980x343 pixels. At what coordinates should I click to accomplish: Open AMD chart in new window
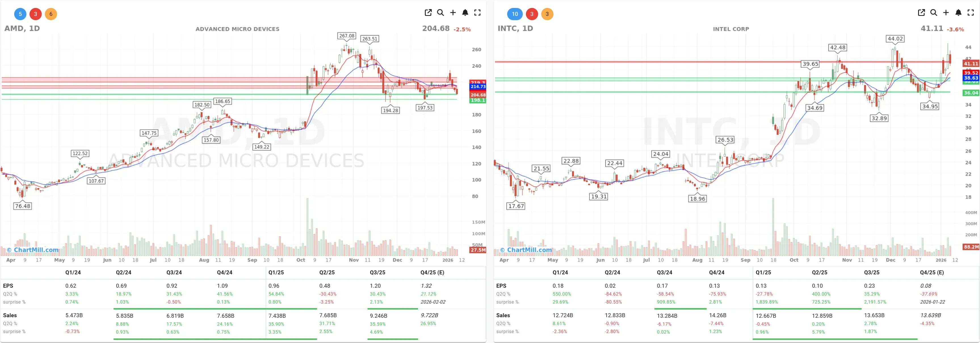click(428, 12)
